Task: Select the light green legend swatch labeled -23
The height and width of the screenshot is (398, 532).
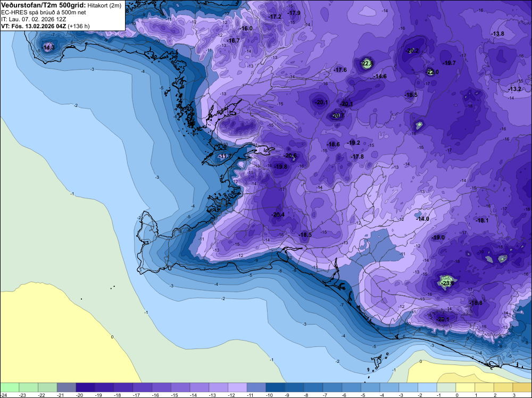Action: click(x=29, y=387)
